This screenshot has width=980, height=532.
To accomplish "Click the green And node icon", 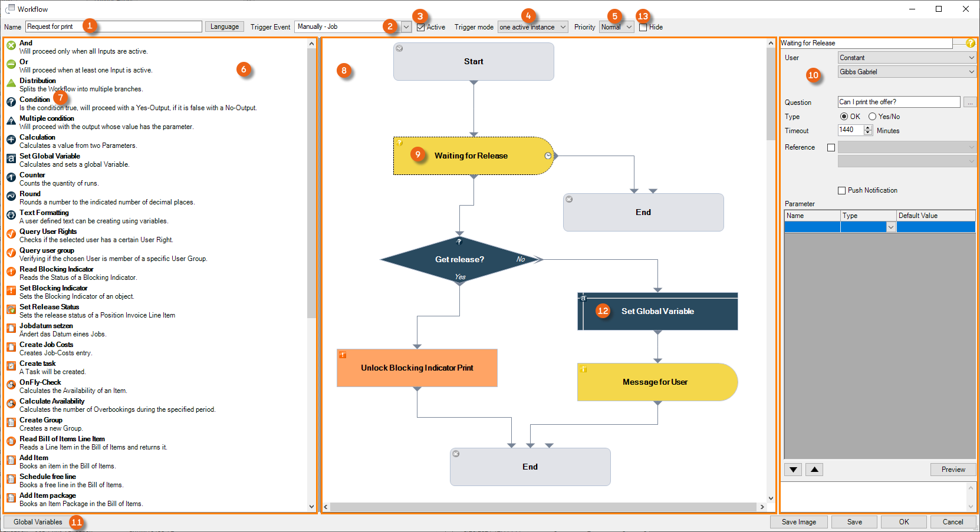I will 11,45.
